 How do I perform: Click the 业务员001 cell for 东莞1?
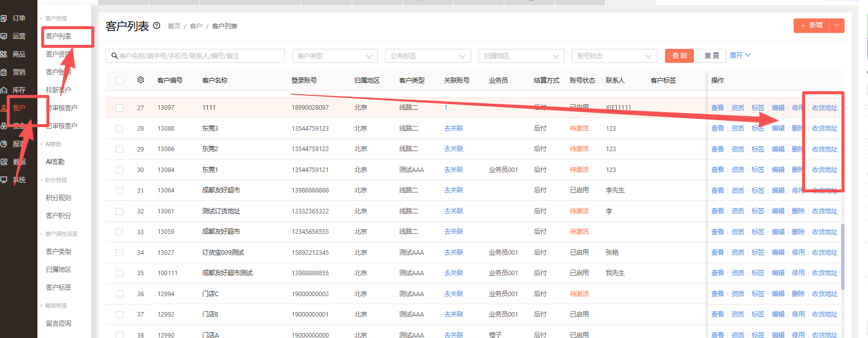(503, 170)
